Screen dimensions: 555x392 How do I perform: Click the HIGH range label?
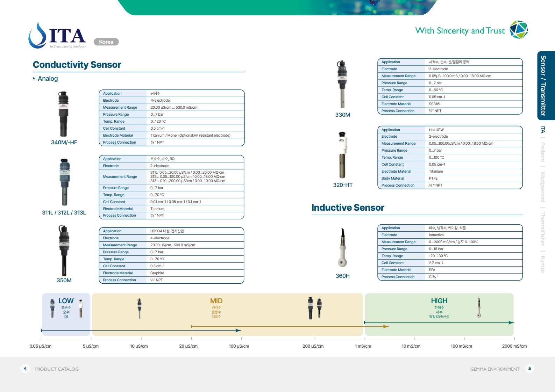(x=439, y=301)
